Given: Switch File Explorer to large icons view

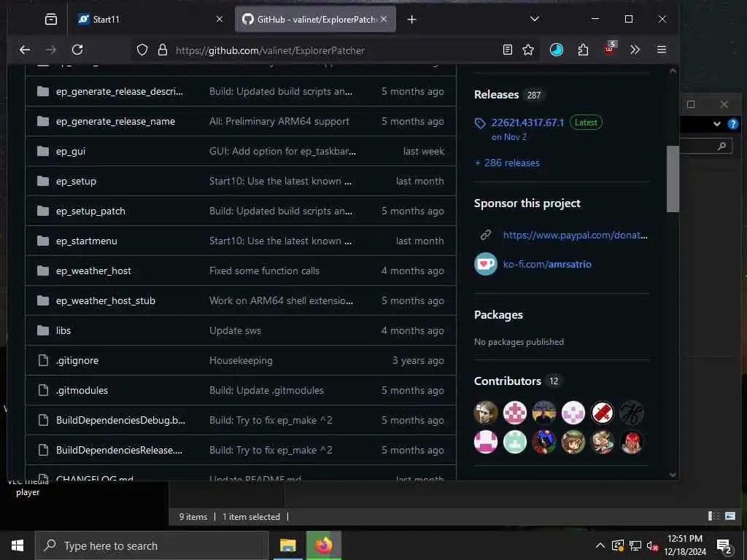Looking at the screenshot, I should click(729, 516).
